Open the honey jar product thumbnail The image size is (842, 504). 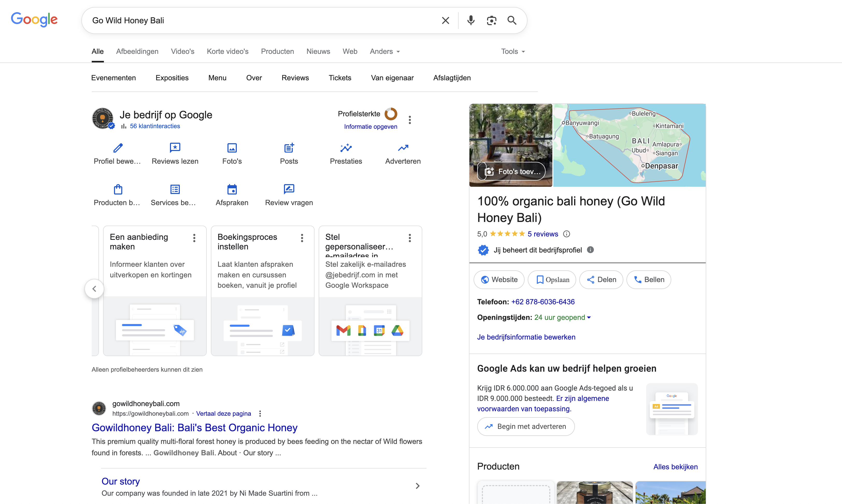pos(595,492)
